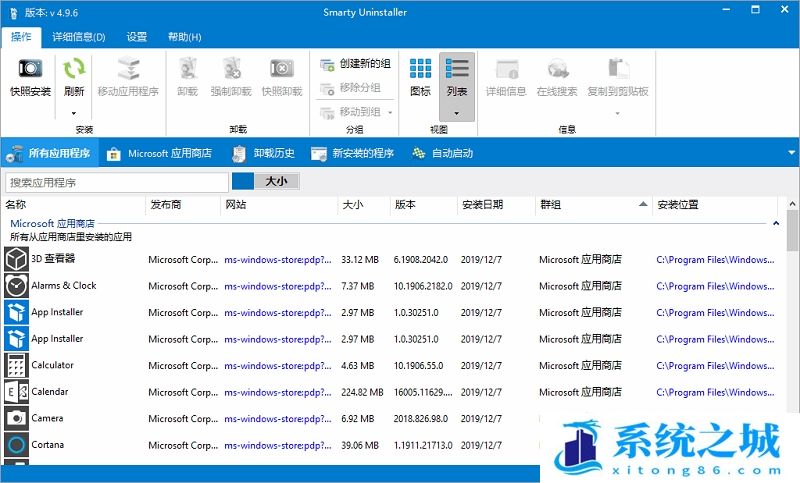
Task: Collapse the Microsoft 应用商店 group chevron
Action: (776, 223)
